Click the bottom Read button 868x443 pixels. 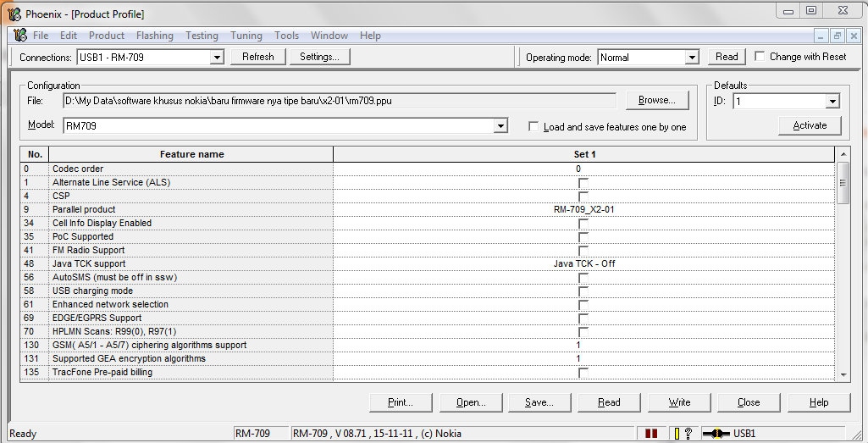[x=609, y=402]
